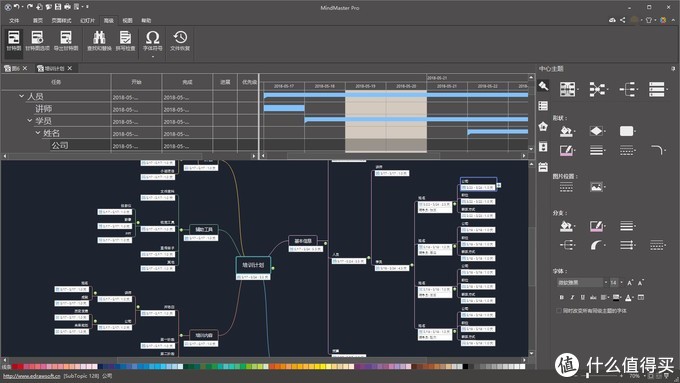The width and height of the screenshot is (680, 383).
Task: Choose the two-sided mind map layout icon
Action: pyautogui.click(x=598, y=89)
